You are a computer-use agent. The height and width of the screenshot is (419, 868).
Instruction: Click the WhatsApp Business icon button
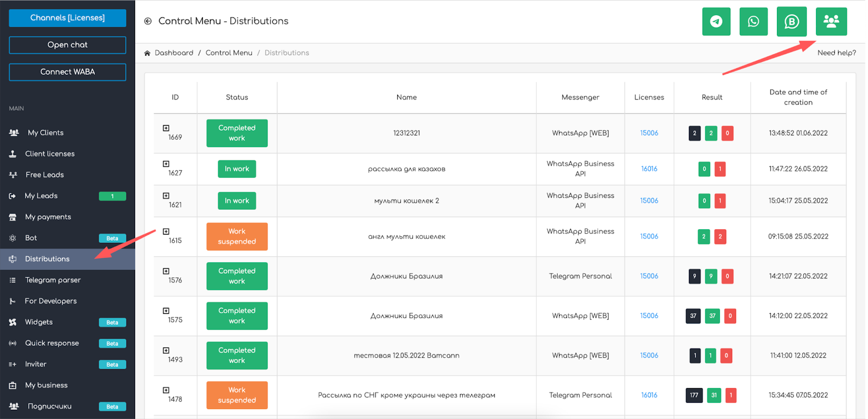(792, 22)
